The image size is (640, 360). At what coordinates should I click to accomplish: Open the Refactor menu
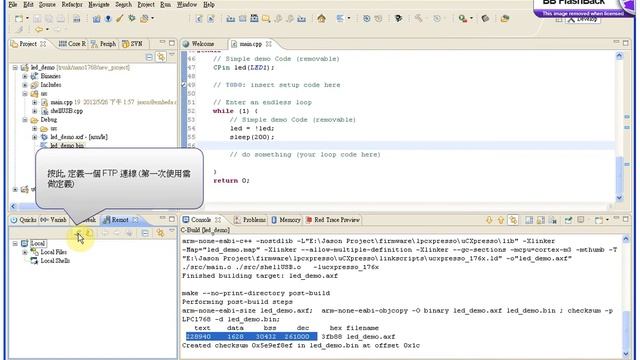[x=72, y=4]
